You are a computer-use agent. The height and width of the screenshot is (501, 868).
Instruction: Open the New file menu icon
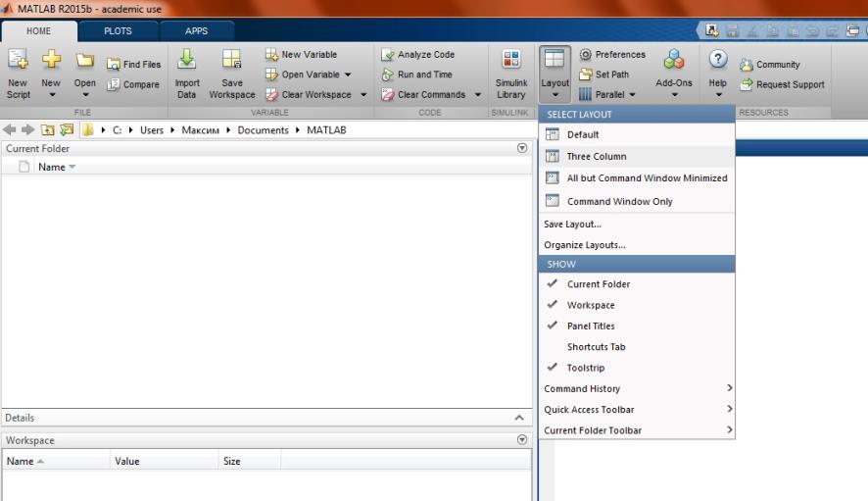(x=51, y=59)
